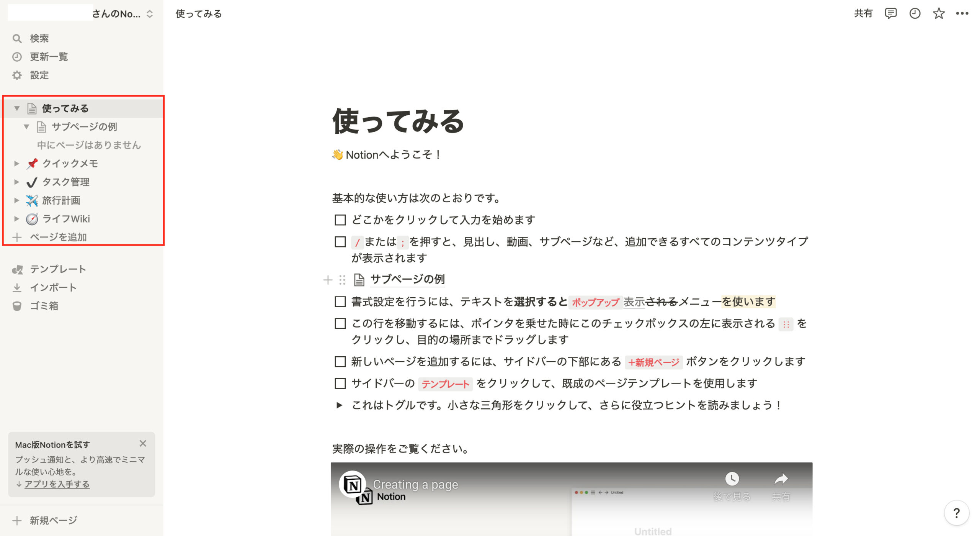Viewport: 980px width, 536px height.
Task: Click the checkmark icon of タスク管理
Action: click(x=32, y=182)
